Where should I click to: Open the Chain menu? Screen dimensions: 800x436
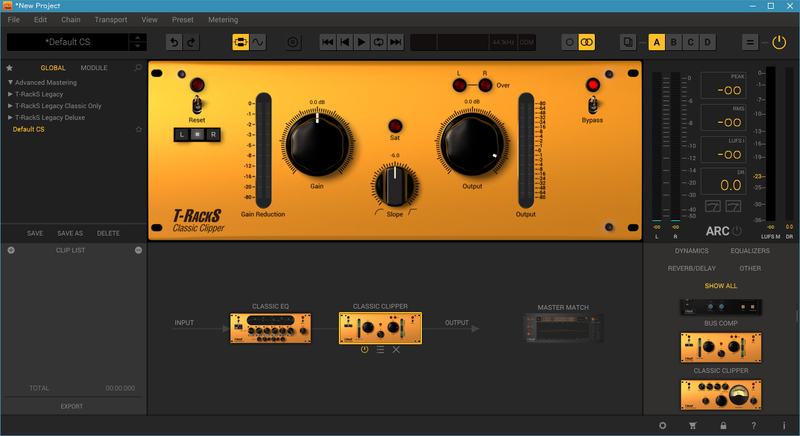click(x=71, y=19)
